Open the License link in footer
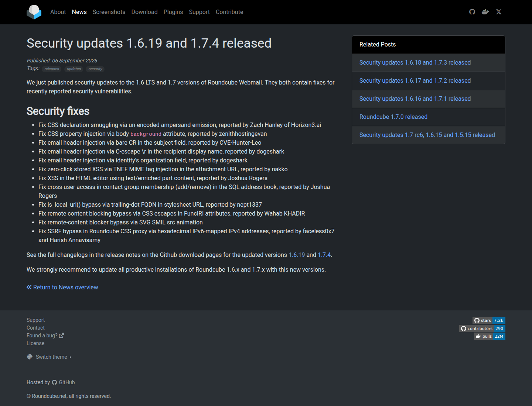The image size is (532, 406). (x=35, y=343)
